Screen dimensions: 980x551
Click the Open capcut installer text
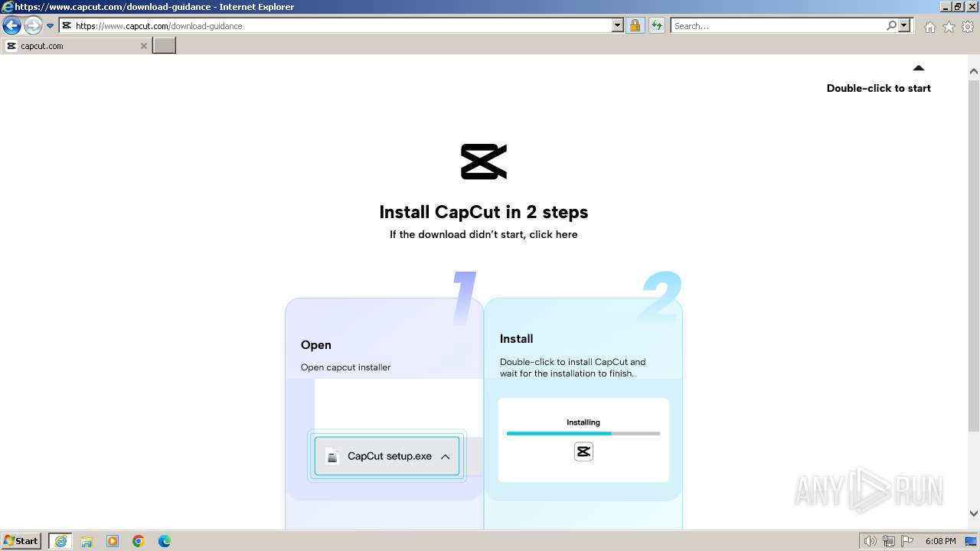pos(345,367)
